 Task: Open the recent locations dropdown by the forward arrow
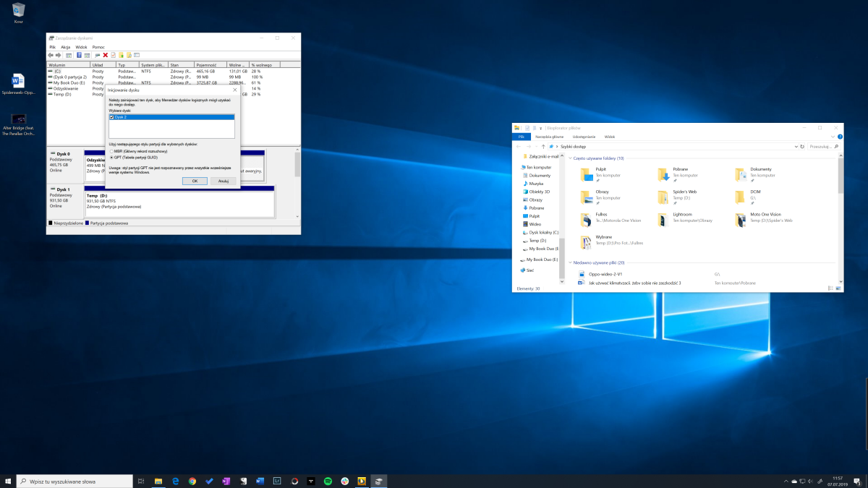click(x=535, y=146)
